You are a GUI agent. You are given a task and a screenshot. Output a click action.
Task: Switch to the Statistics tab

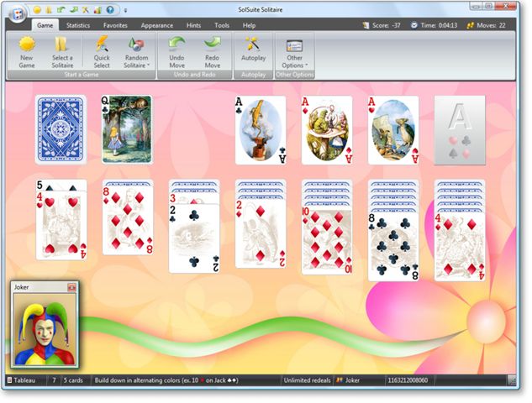(78, 26)
